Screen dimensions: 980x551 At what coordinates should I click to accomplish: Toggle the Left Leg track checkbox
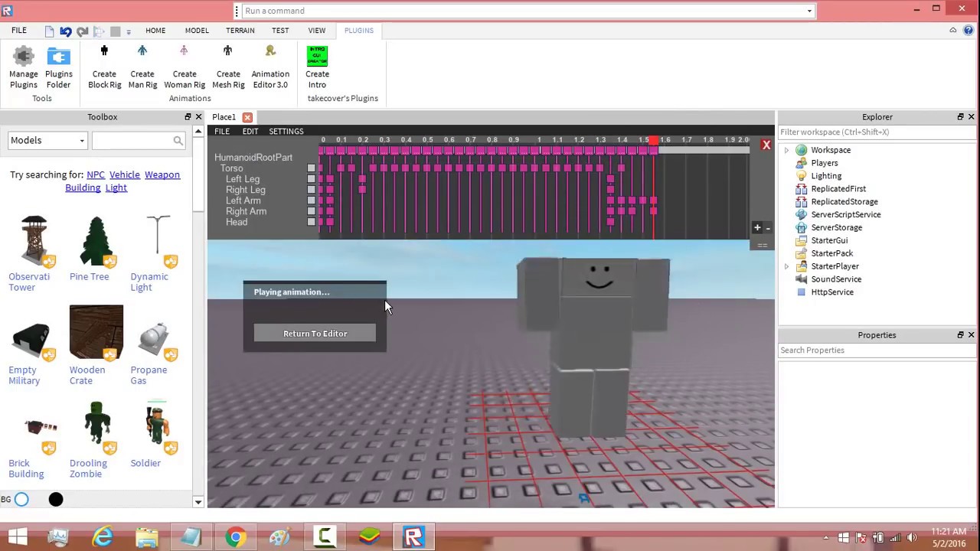click(311, 179)
